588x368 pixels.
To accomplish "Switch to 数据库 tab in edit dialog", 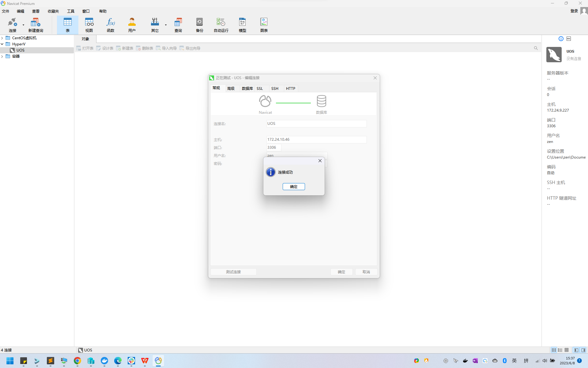I will coord(247,89).
